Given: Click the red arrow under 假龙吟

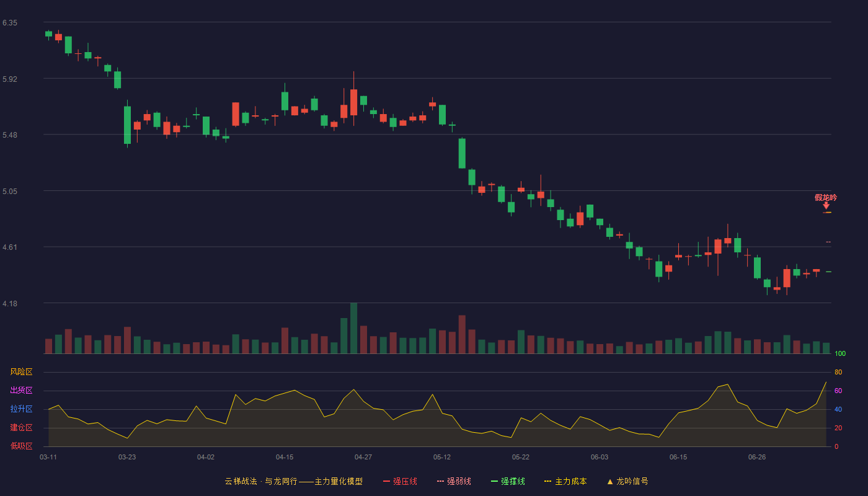Looking at the screenshot, I should click(x=826, y=206).
